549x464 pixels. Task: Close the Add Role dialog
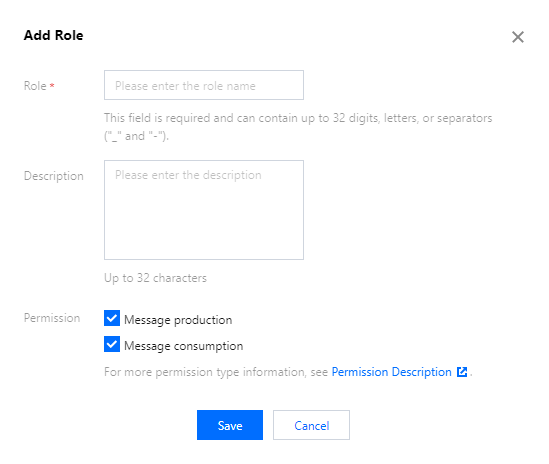pyautogui.click(x=517, y=37)
